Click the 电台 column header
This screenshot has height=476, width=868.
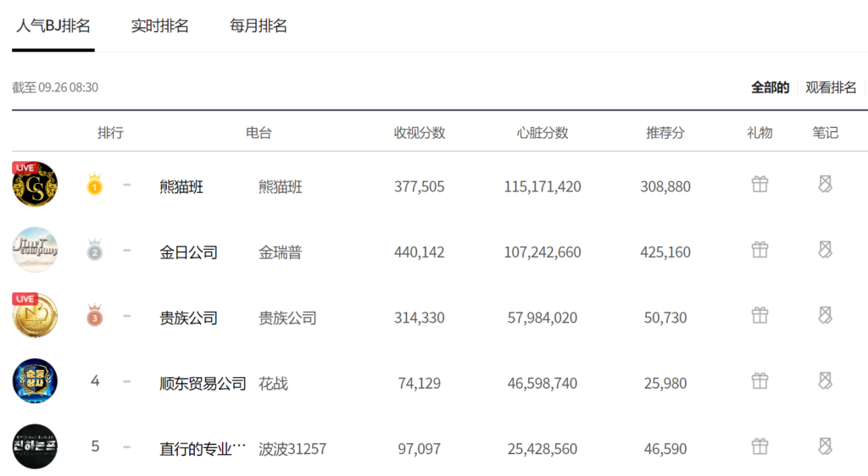[x=259, y=133]
